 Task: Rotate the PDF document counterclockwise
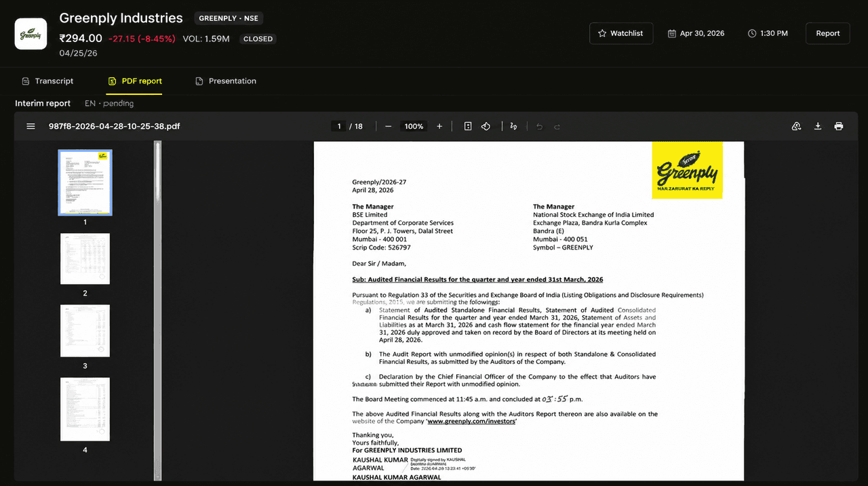486,126
